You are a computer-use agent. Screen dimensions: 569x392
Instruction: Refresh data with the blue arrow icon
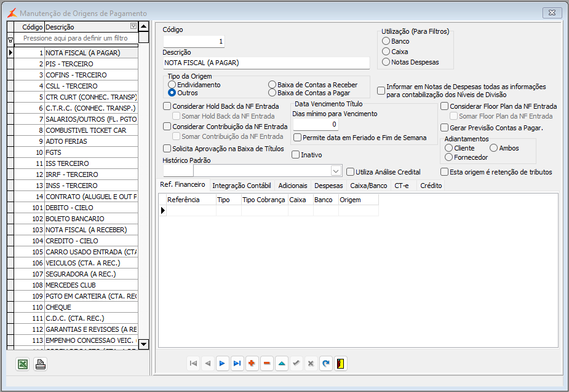(326, 363)
